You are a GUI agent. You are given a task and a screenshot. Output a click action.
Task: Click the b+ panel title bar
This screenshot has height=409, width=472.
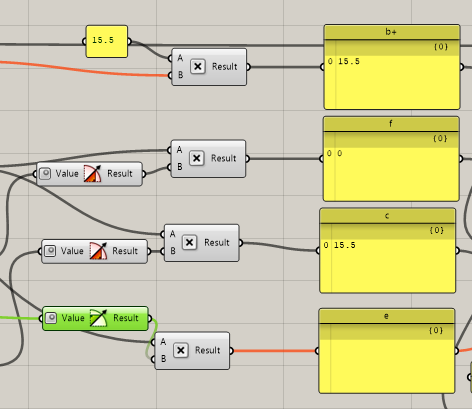click(x=392, y=32)
